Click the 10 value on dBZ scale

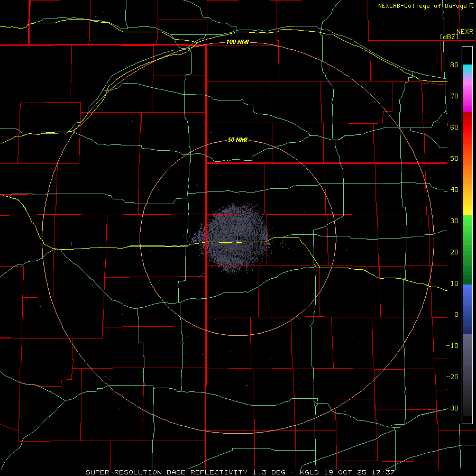(454, 283)
